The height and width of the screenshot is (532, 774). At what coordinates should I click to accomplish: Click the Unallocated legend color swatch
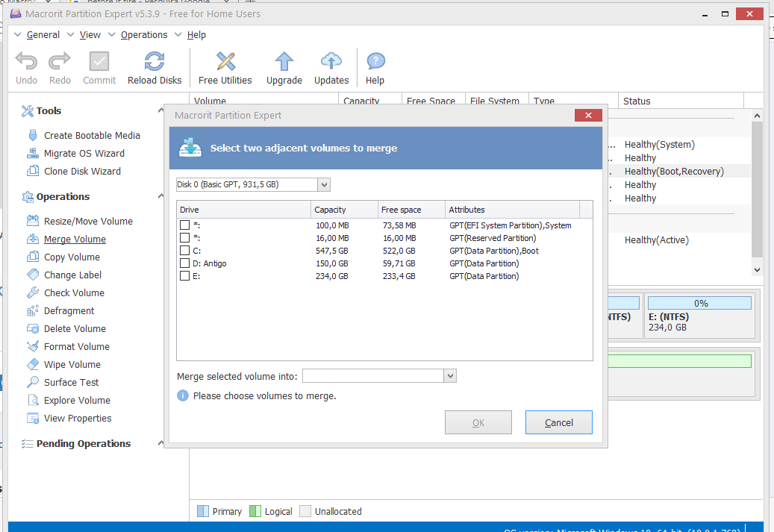click(305, 511)
